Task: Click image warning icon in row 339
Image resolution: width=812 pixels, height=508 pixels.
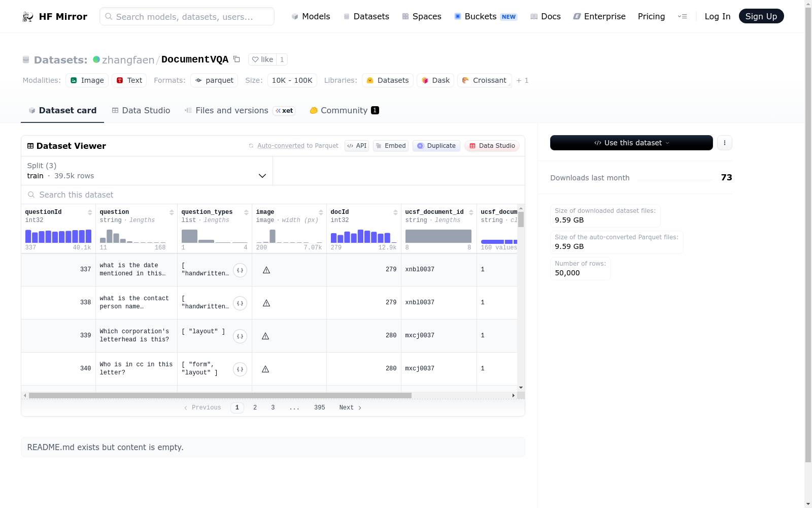Action: pyautogui.click(x=265, y=336)
